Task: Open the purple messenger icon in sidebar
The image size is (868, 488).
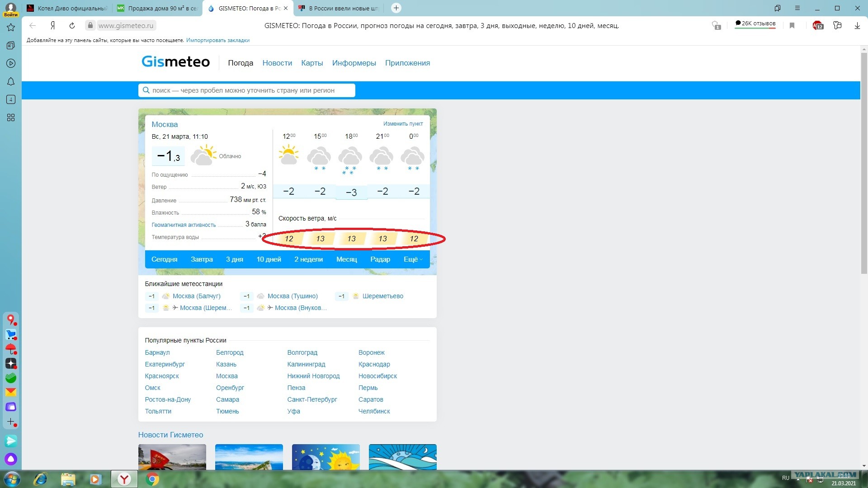Action: pos(11,407)
